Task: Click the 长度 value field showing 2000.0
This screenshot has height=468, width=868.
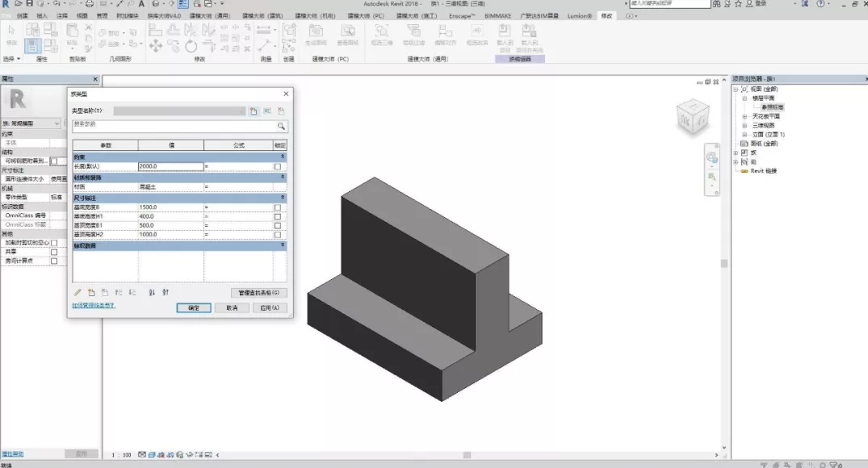Action: click(170, 166)
